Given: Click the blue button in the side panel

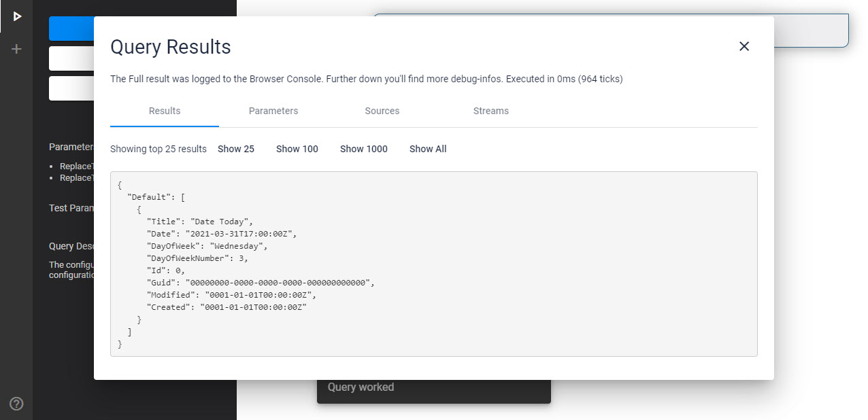Looking at the screenshot, I should coord(71,29).
